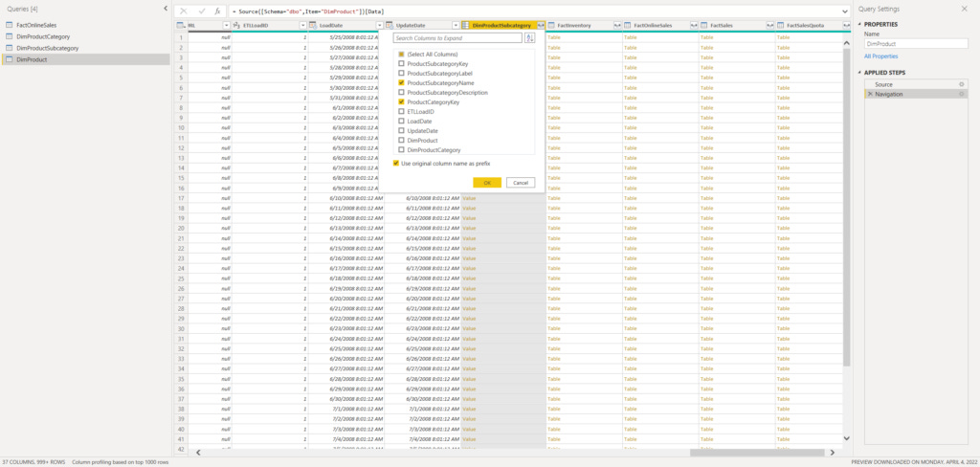
Task: Toggle the Select All Columns checkbox
Action: pos(401,55)
